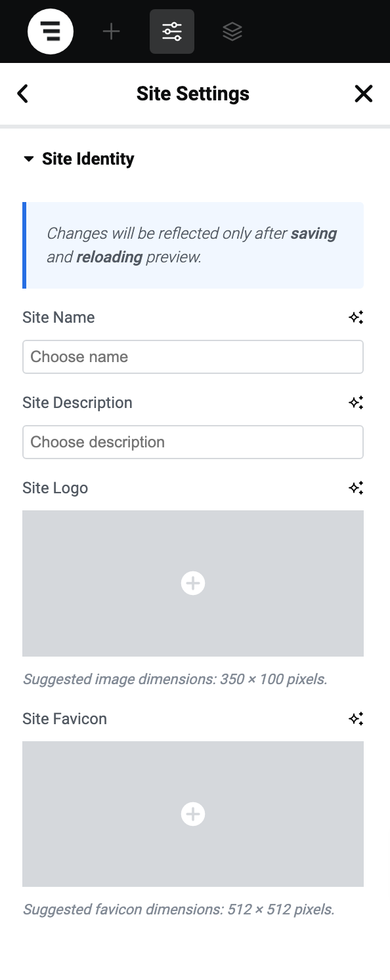Go back using the left chevron

pyautogui.click(x=23, y=94)
